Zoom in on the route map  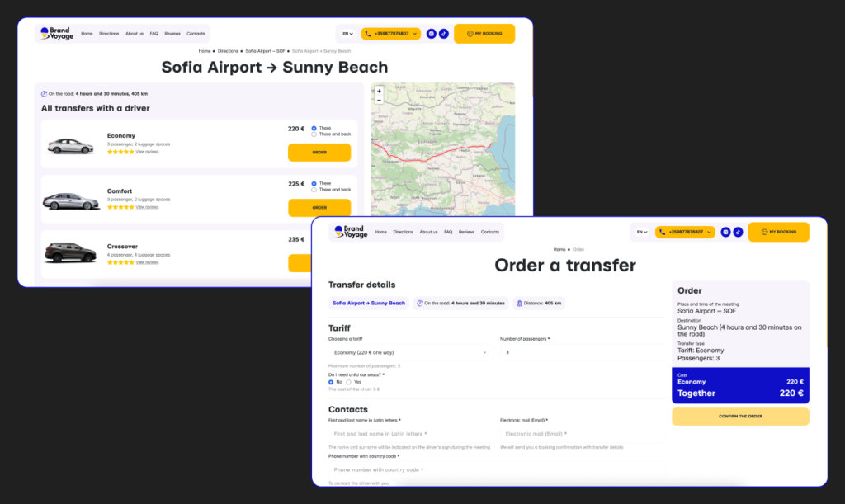tap(379, 91)
